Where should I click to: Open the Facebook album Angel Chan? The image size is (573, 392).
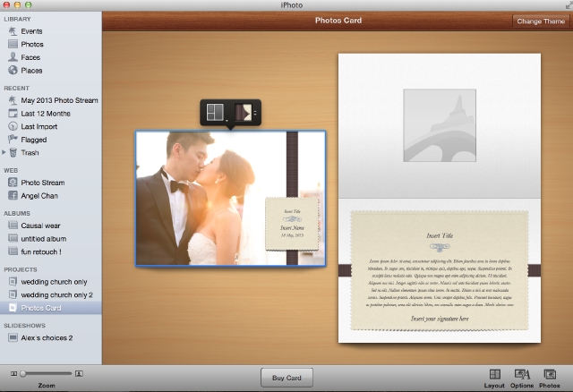point(40,195)
